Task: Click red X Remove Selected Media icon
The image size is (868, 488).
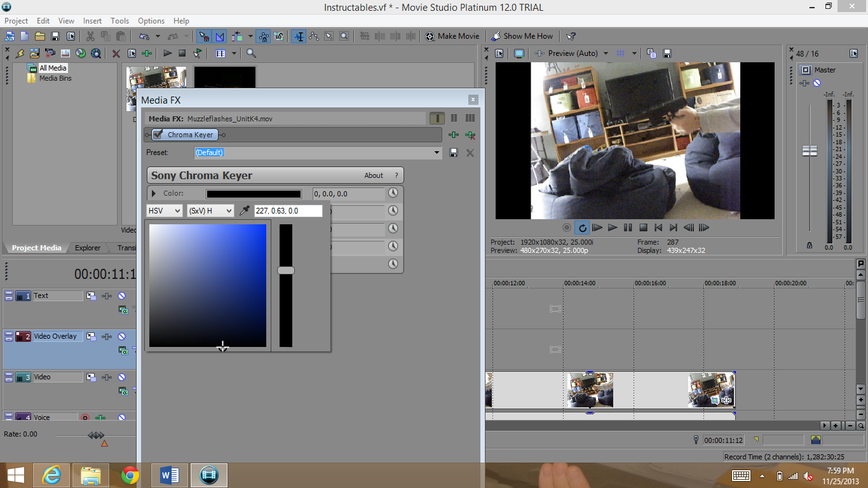Action: [116, 53]
